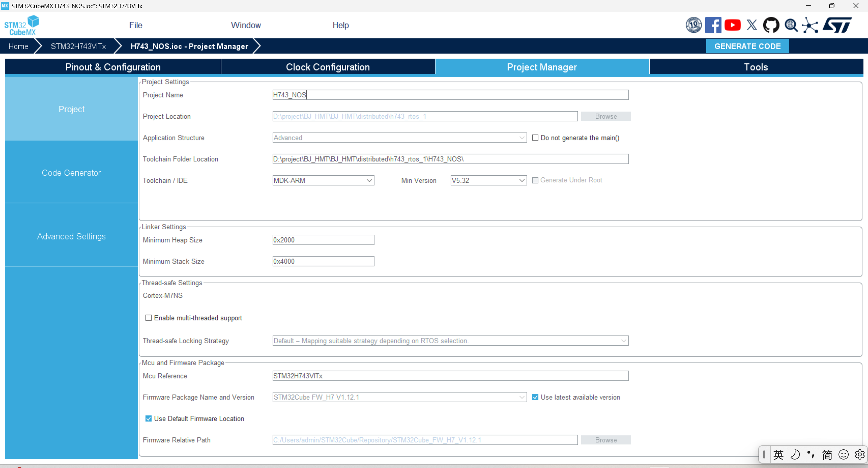Viewport: 868px width, 468px height.
Task: Click the Mcu Reference field
Action: pos(450,376)
